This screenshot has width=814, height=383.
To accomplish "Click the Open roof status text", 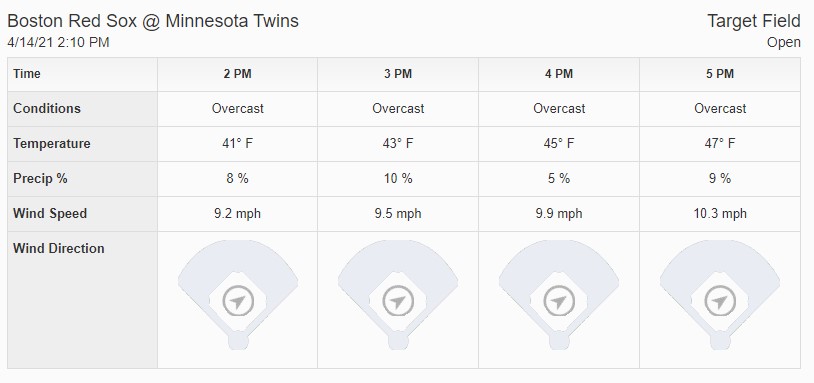I will coord(784,43).
